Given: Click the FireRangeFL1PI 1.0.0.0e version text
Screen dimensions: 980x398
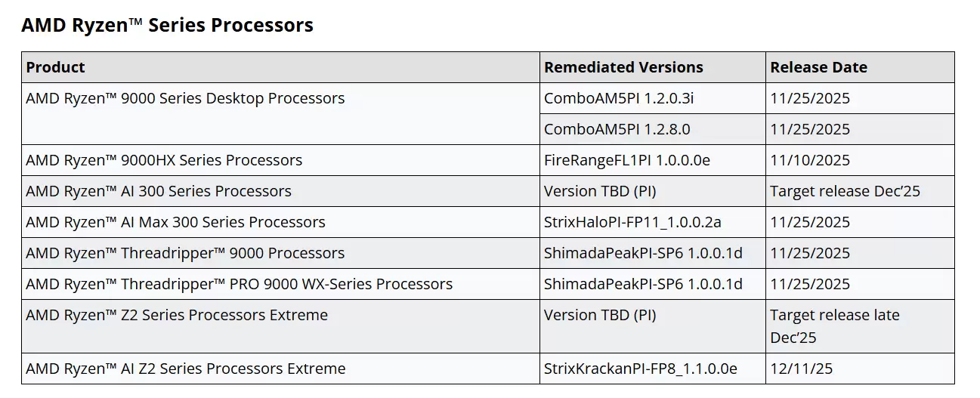Looking at the screenshot, I should (627, 160).
